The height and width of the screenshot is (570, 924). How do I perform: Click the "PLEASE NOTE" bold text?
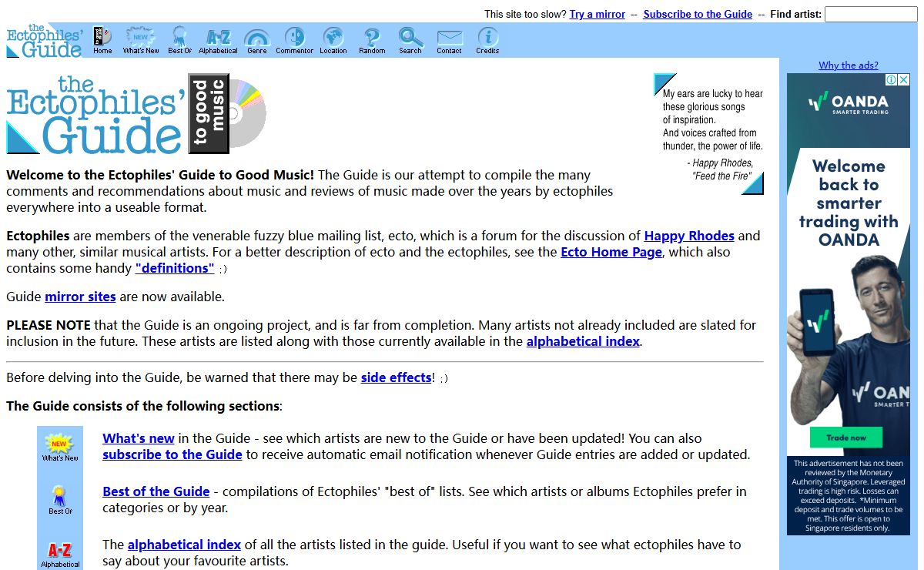pyautogui.click(x=49, y=325)
